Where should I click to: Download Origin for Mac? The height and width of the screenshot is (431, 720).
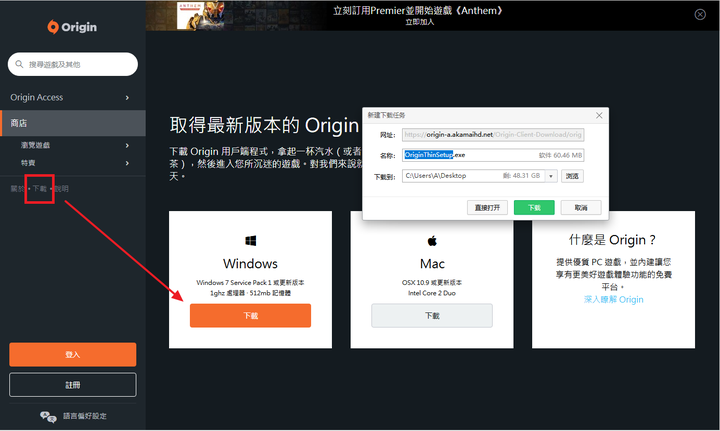pos(432,315)
